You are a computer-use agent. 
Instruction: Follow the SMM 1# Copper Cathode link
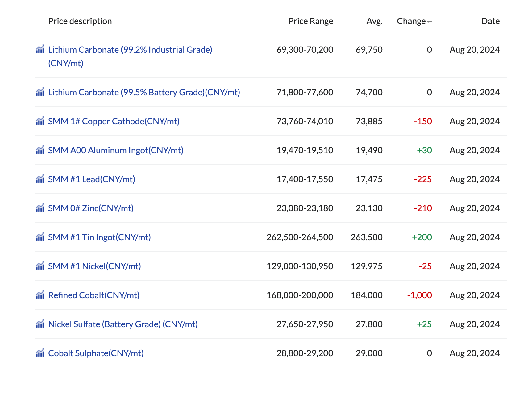pos(114,121)
